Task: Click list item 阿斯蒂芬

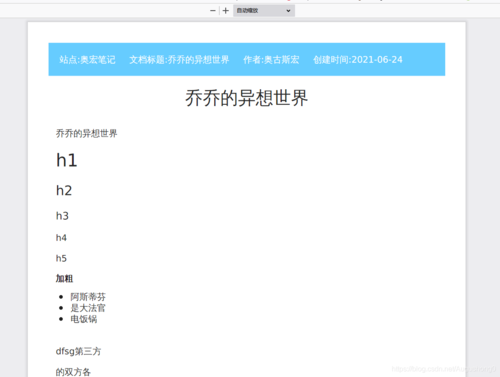Action: click(x=88, y=297)
